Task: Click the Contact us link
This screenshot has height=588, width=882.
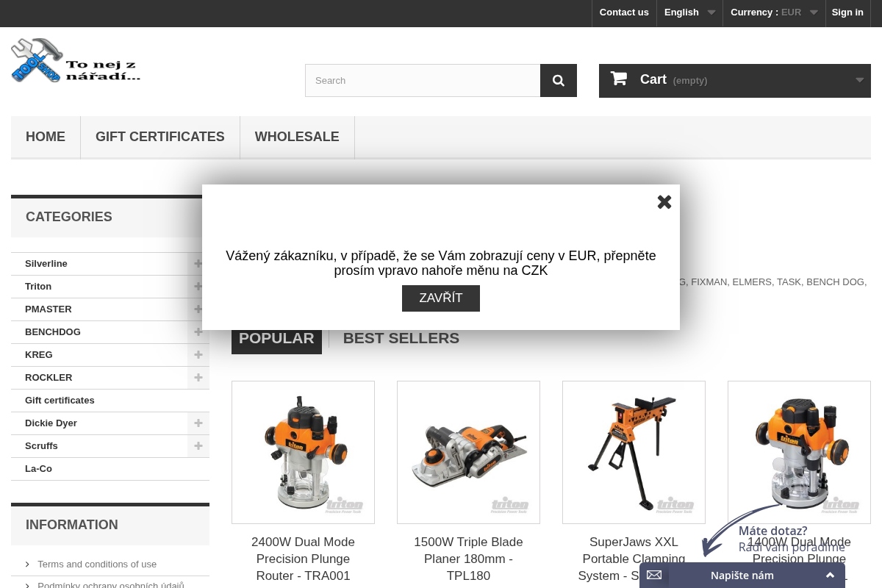Action: pos(624,12)
